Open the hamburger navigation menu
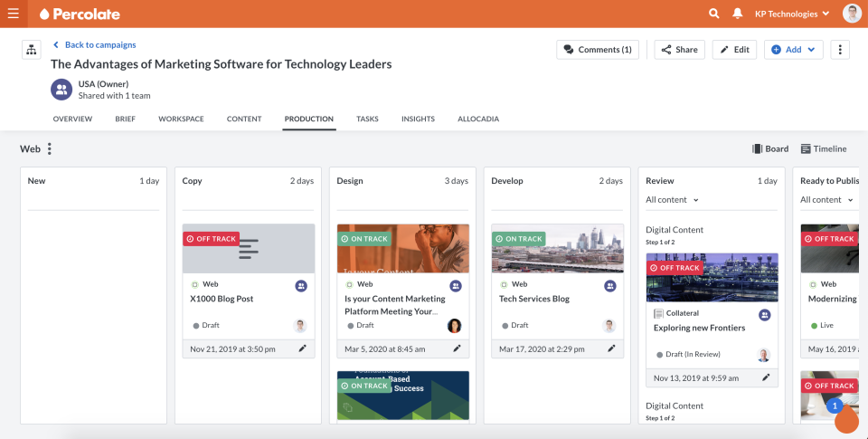Image resolution: width=868 pixels, height=439 pixels. [14, 14]
